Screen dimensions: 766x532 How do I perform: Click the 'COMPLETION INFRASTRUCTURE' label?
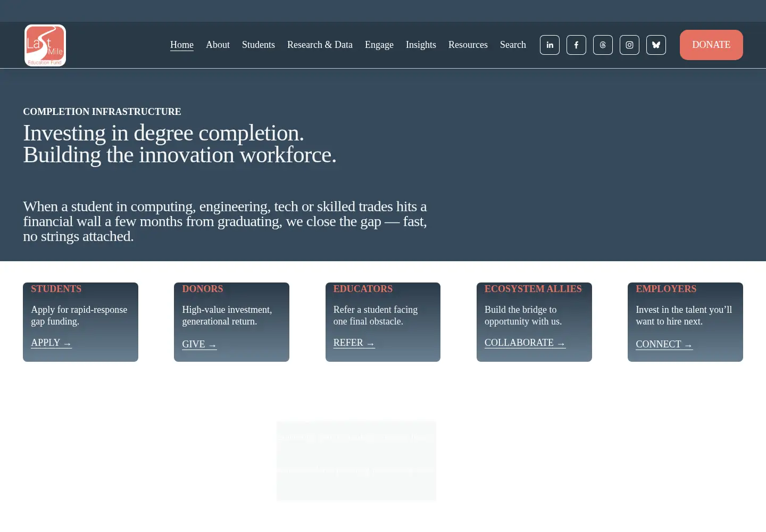(x=102, y=112)
